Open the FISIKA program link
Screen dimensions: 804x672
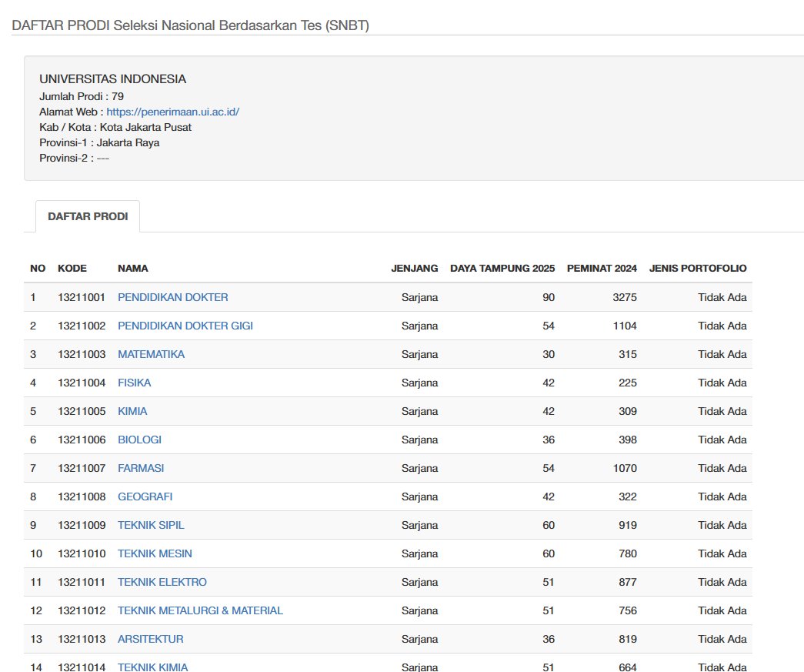135,383
